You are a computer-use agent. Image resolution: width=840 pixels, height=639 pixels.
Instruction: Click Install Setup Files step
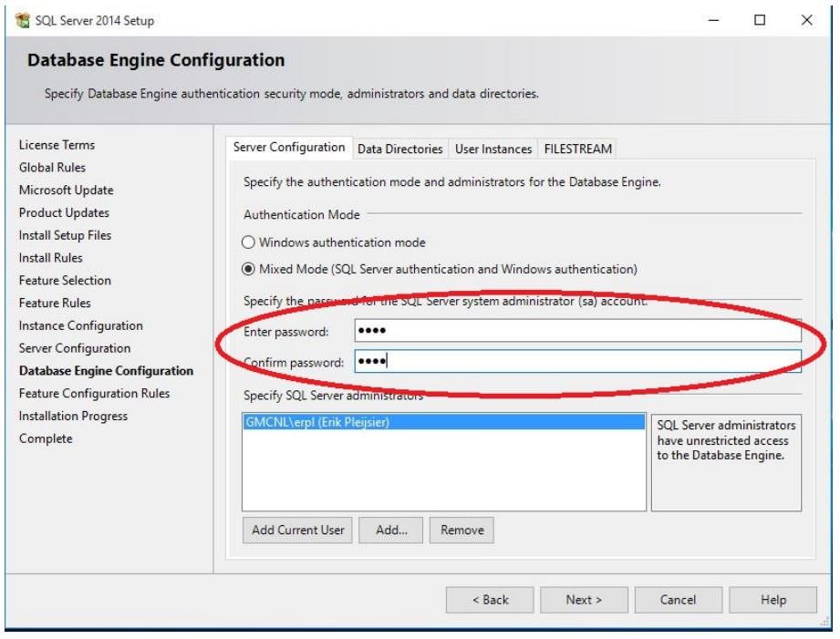click(x=65, y=235)
